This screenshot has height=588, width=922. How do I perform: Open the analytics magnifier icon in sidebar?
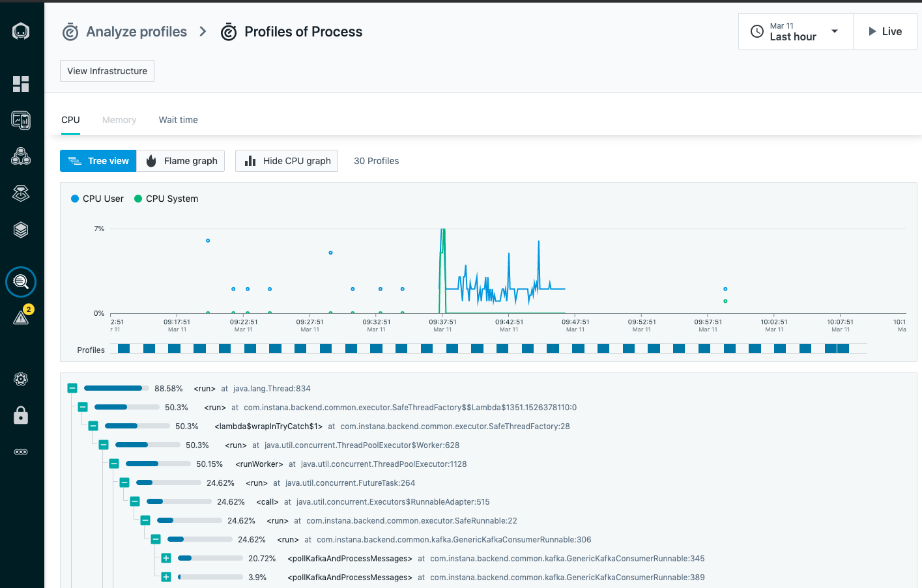(x=21, y=282)
